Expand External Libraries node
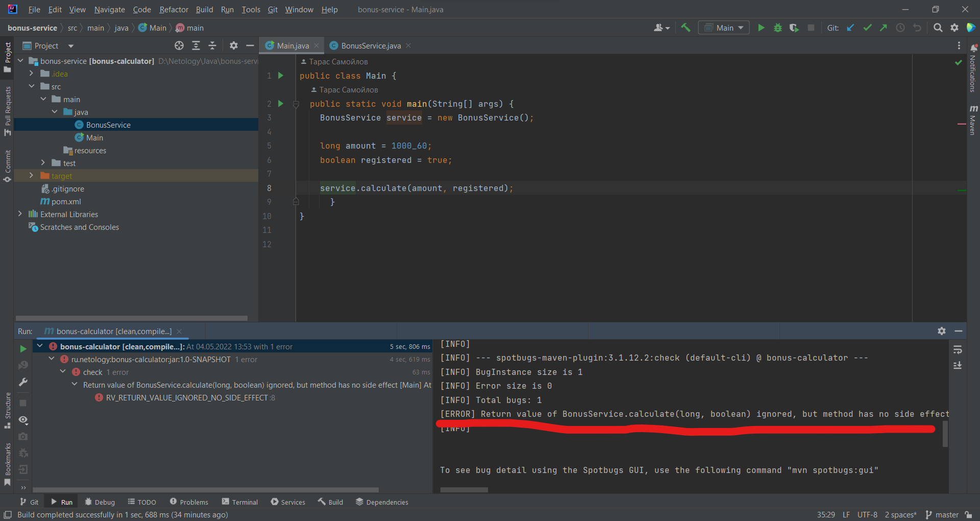980x521 pixels. (20, 214)
